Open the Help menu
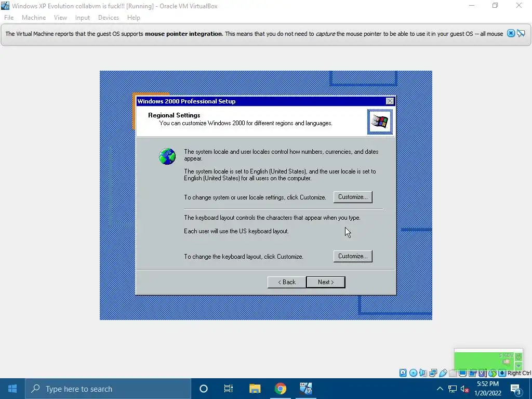Screen dimensions: 532x399 click(x=134, y=18)
